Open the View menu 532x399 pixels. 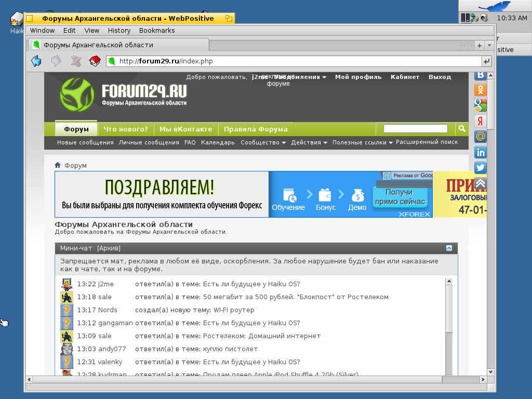click(91, 31)
